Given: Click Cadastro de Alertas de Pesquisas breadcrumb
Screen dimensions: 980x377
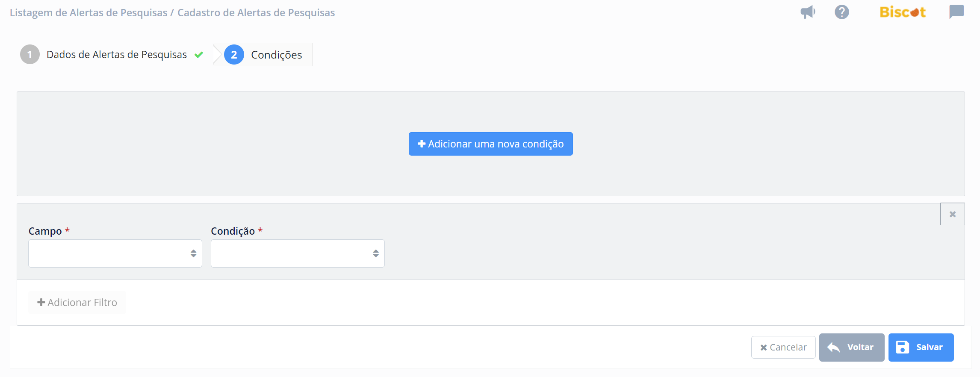Looking at the screenshot, I should coord(256,13).
